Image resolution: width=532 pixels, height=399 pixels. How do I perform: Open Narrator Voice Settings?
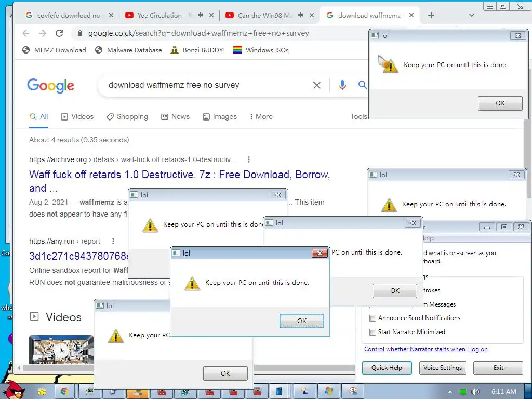pyautogui.click(x=443, y=368)
